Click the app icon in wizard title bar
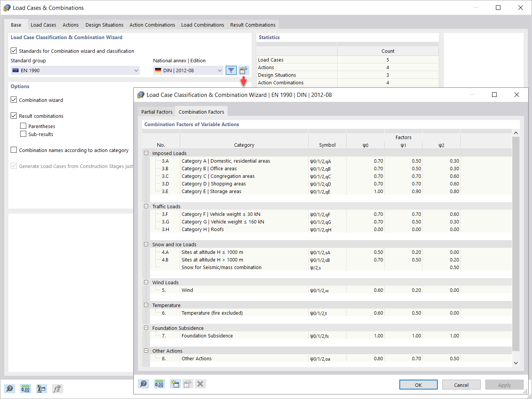 [x=141, y=95]
